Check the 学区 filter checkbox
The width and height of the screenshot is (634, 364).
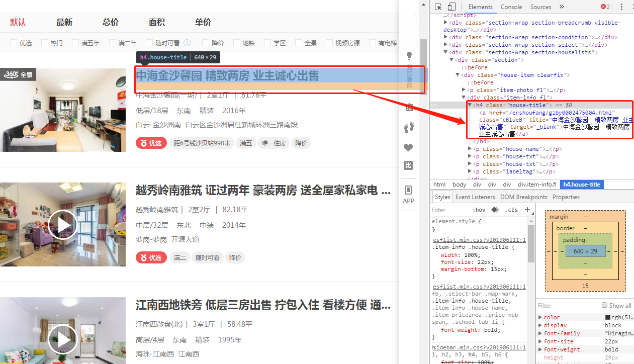[267, 43]
